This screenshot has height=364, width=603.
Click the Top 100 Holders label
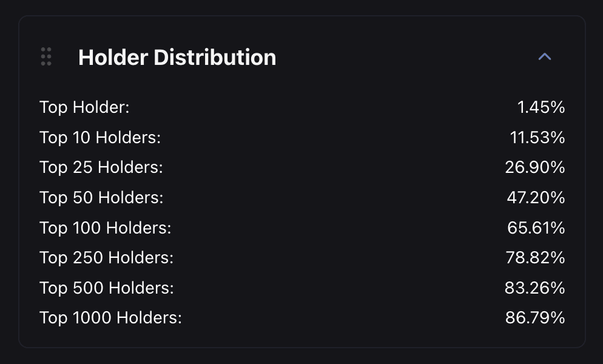point(105,227)
